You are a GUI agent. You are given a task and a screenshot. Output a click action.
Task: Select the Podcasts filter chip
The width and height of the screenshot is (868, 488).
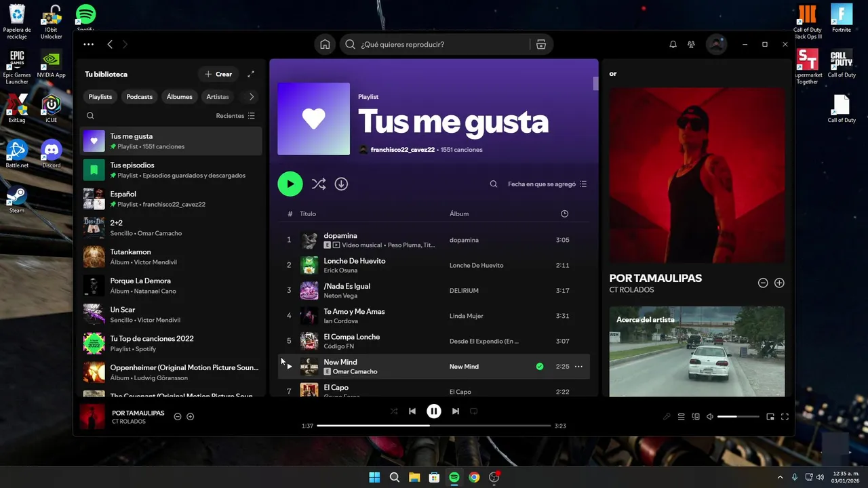click(140, 96)
